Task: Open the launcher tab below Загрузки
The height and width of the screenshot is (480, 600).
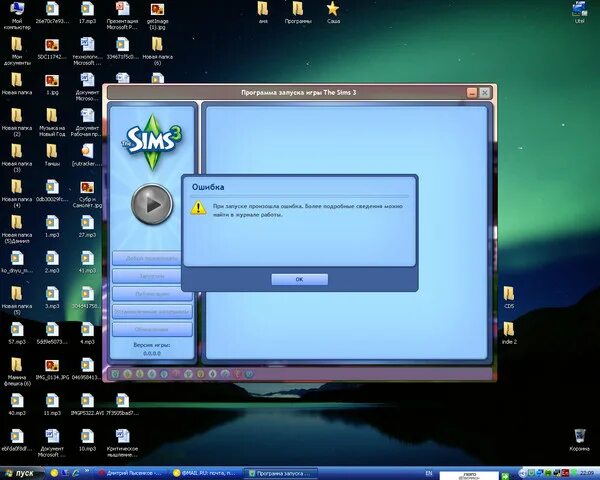Action: pyautogui.click(x=152, y=294)
